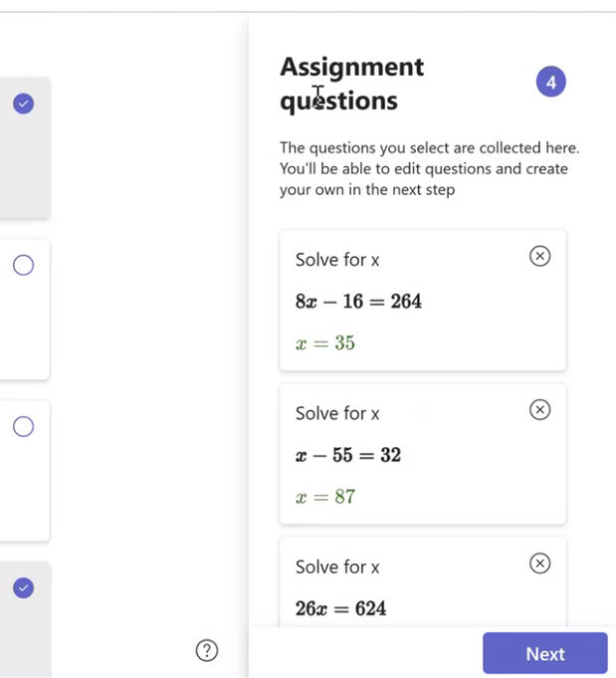
Task: Select the lower unchecked question circle
Action: [23, 427]
